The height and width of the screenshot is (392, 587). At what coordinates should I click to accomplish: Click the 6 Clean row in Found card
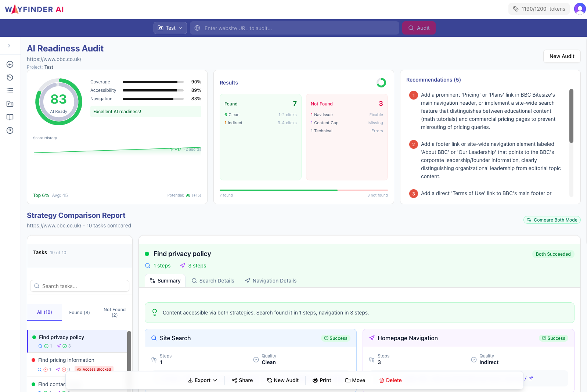pos(260,115)
